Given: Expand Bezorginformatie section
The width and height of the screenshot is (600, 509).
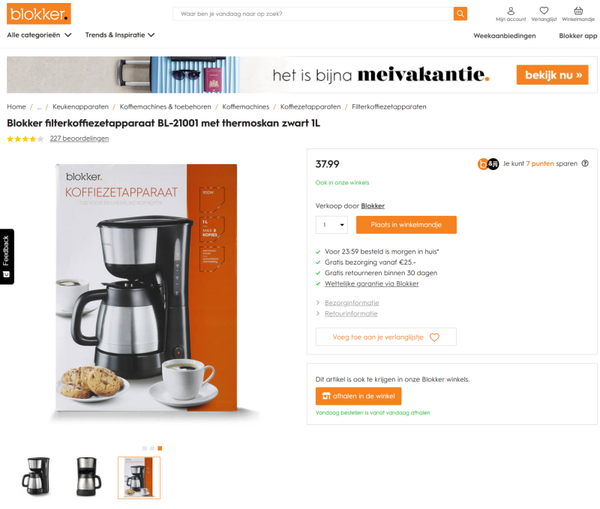Looking at the screenshot, I should click(352, 303).
